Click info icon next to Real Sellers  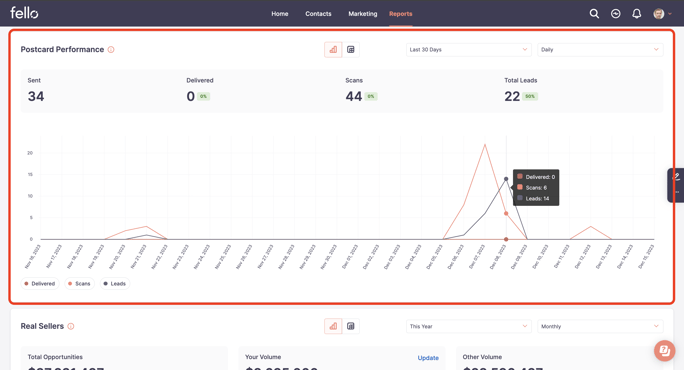[x=71, y=326]
